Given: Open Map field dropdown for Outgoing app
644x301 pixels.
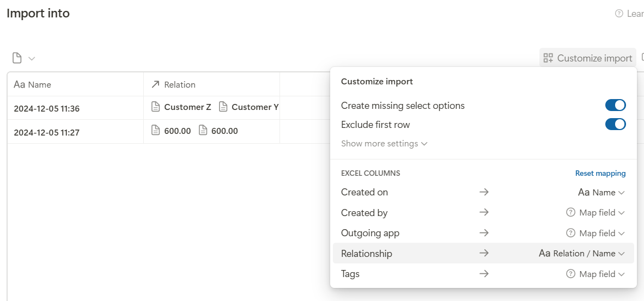Looking at the screenshot, I should click(596, 234).
